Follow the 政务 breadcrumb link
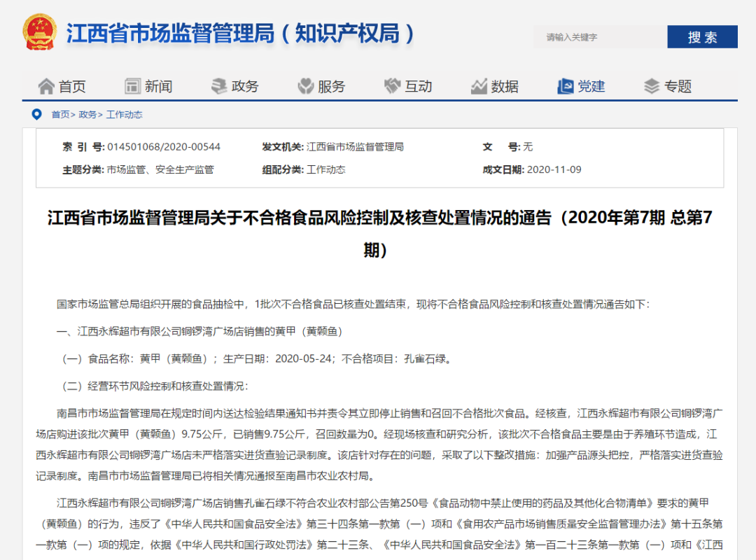Image resolution: width=756 pixels, height=560 pixels. pyautogui.click(x=87, y=115)
